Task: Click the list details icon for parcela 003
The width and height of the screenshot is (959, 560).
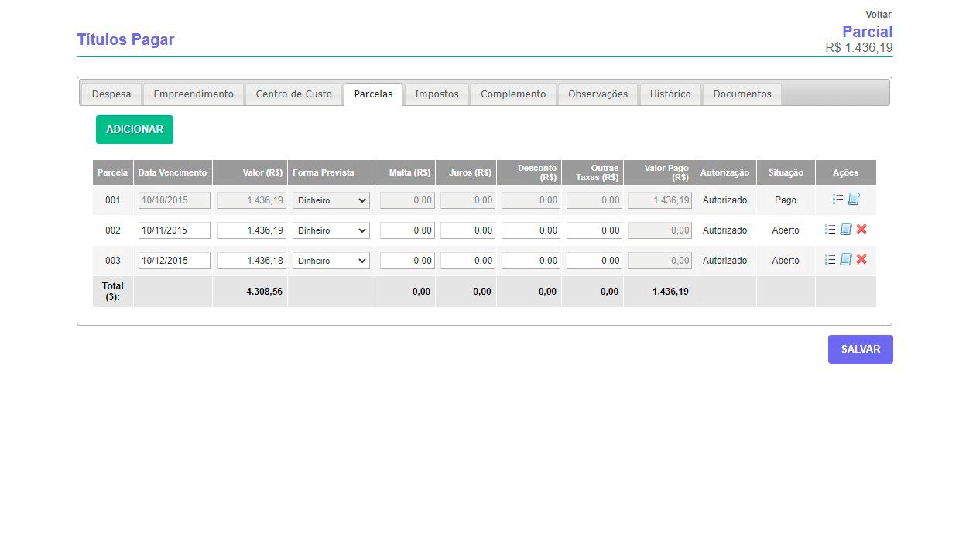Action: pos(830,260)
